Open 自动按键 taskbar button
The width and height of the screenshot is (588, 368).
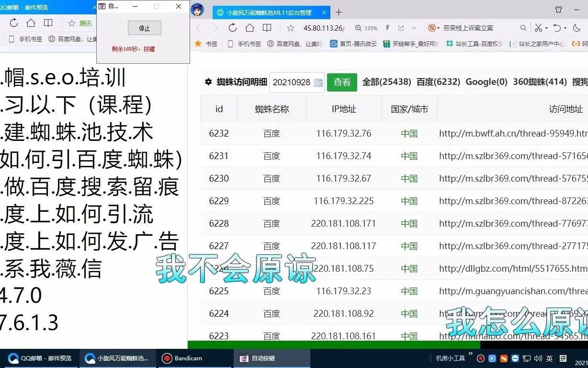(x=271, y=358)
